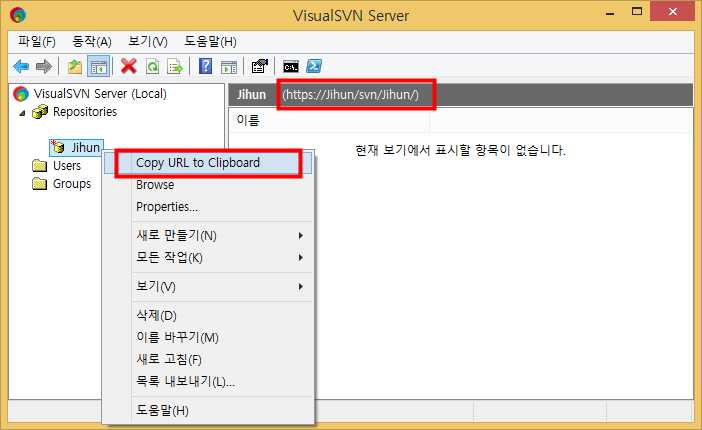Select the Groups tree label

72,184
